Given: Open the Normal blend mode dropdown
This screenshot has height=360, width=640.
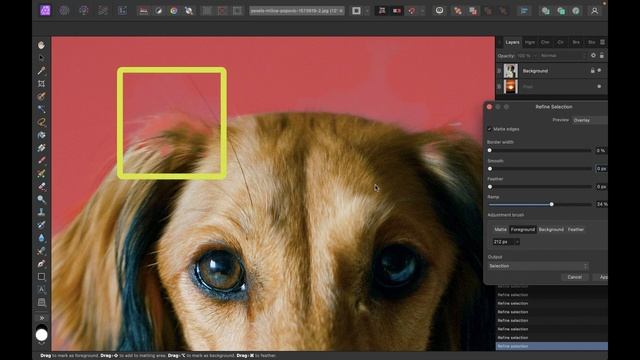Looking at the screenshot, I should (x=562, y=56).
